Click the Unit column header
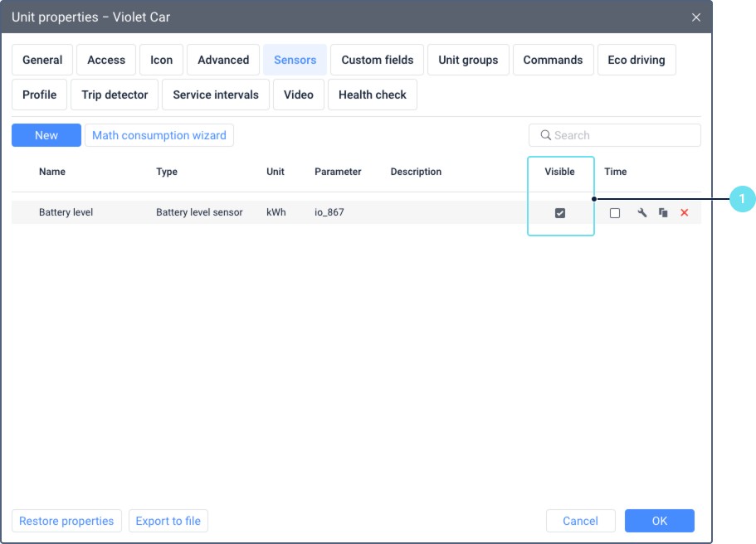 click(276, 172)
